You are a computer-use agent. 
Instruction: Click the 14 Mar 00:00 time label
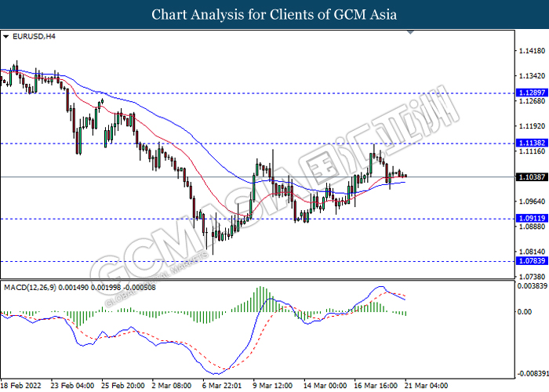[x=325, y=386]
